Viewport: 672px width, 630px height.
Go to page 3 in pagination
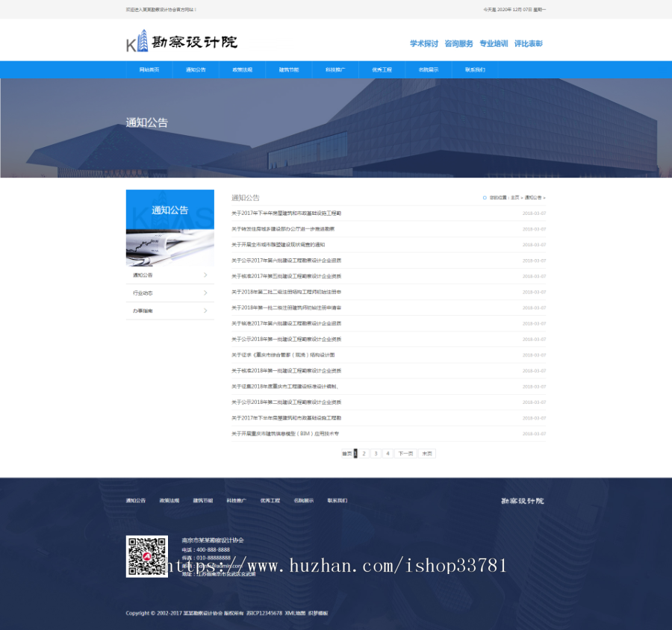pos(376,453)
